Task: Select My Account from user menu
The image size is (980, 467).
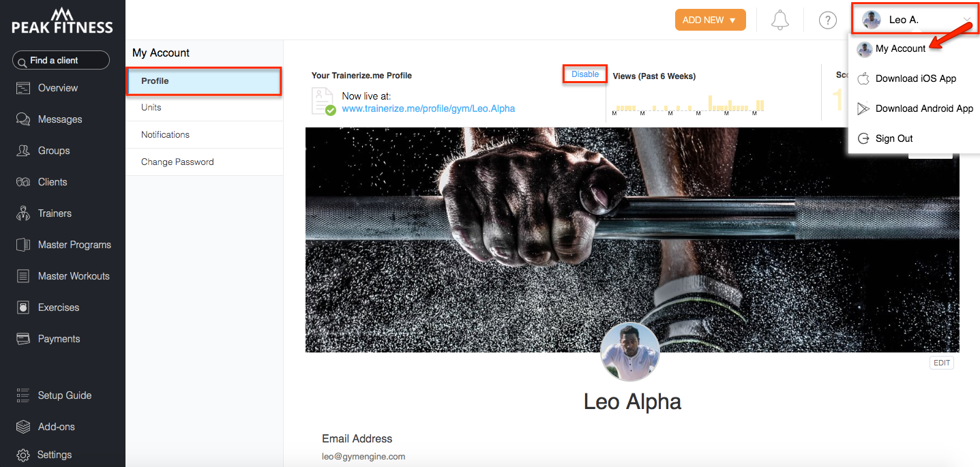Action: 901,48
